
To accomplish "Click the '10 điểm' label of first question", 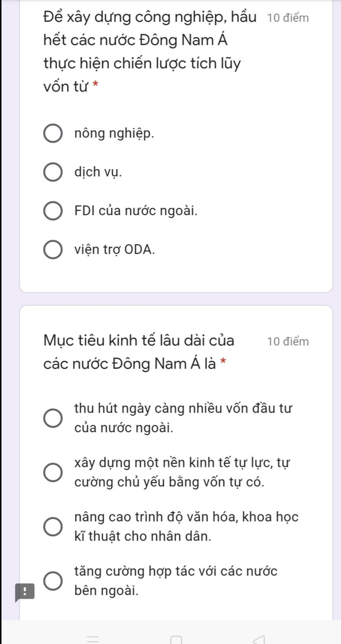I will (x=288, y=18).
